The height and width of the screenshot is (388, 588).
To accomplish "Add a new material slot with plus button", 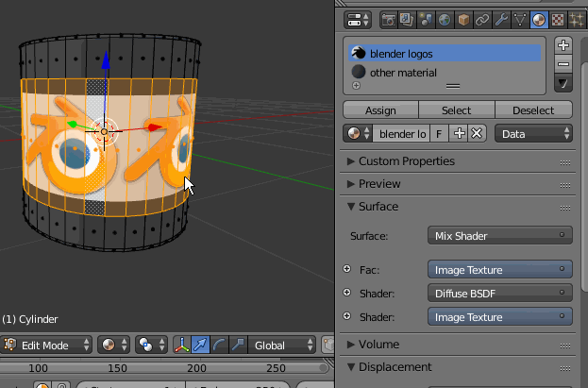I will 563,45.
